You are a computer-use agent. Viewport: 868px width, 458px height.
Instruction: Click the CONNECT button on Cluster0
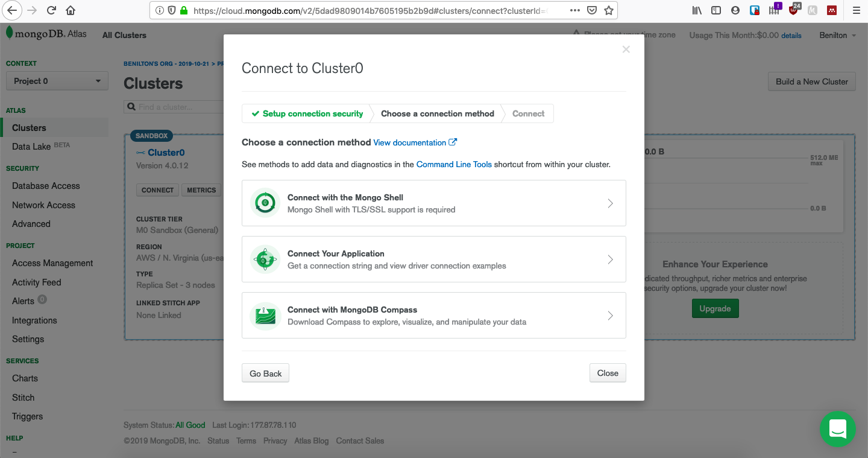[157, 190]
